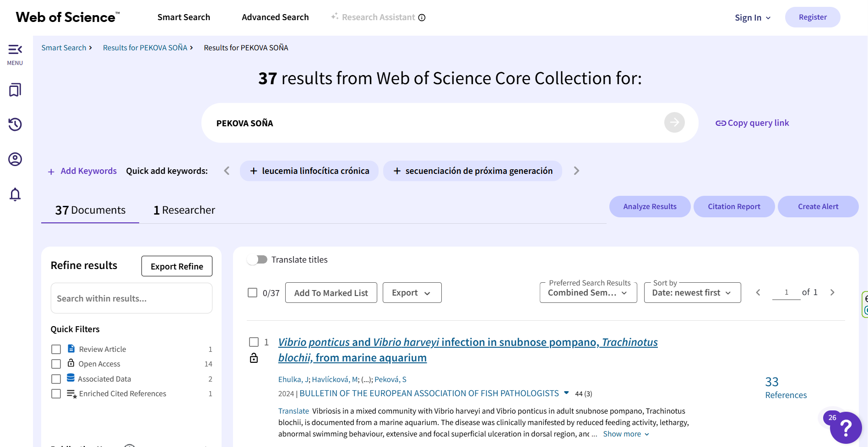
Task: Collapse the sidebar MENU icon
Action: click(x=15, y=49)
